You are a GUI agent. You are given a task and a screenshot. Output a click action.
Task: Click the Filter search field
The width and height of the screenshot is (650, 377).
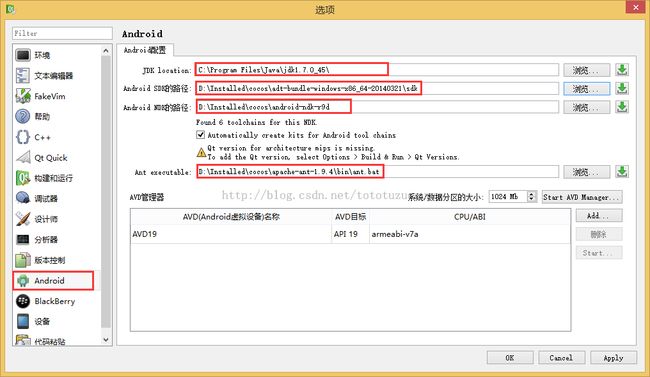(62, 33)
